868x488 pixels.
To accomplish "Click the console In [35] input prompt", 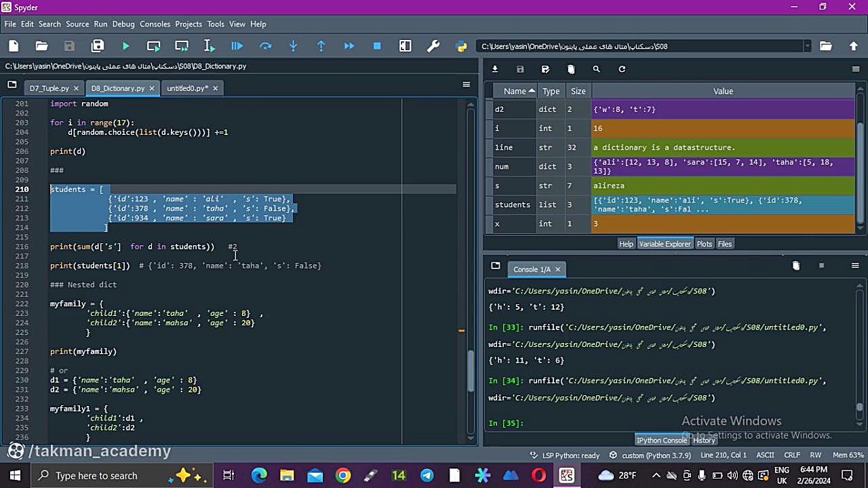I will click(506, 423).
